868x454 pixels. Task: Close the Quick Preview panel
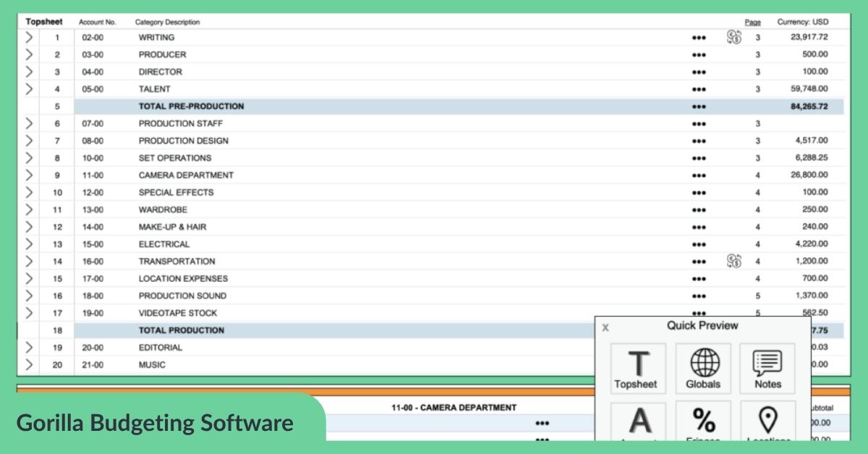605,327
